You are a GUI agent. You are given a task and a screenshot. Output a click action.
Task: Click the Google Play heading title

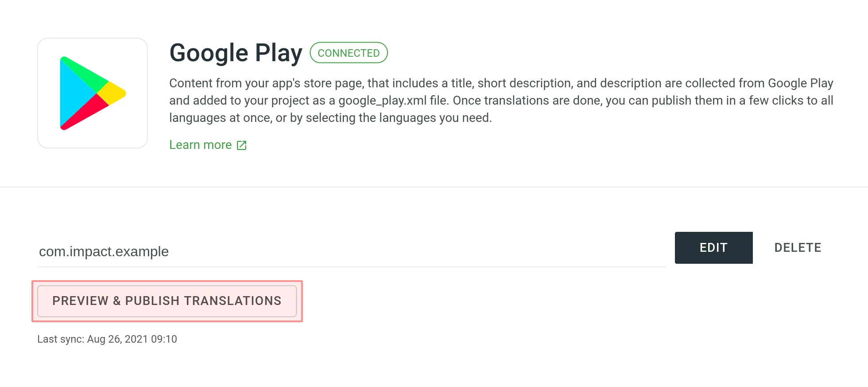236,52
